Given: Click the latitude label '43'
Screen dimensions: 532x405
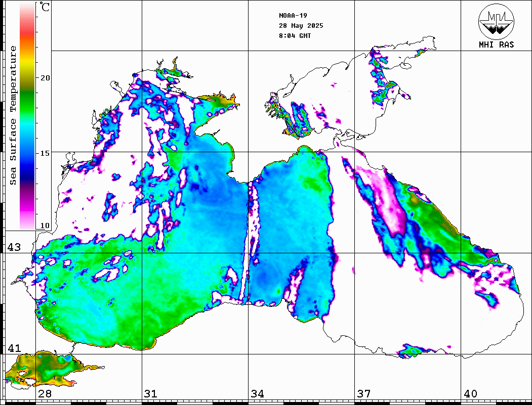Looking at the screenshot, I should click(14, 247).
